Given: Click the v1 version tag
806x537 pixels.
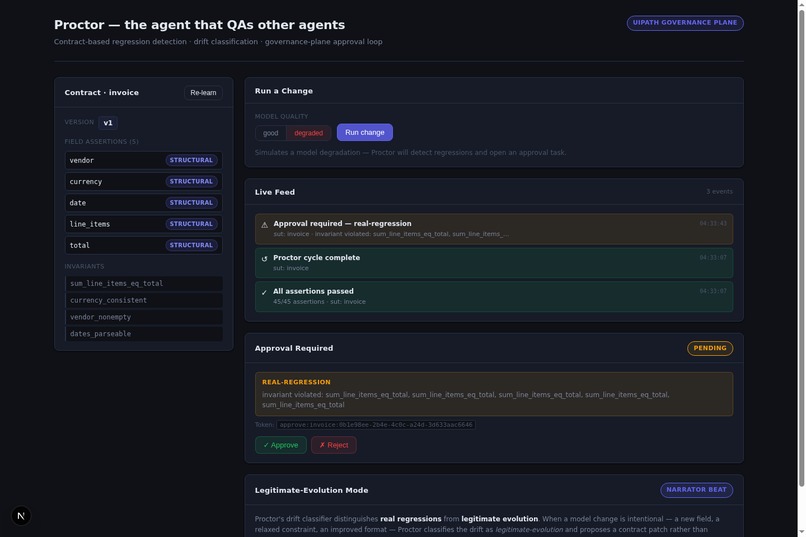Looking at the screenshot, I should pos(108,123).
